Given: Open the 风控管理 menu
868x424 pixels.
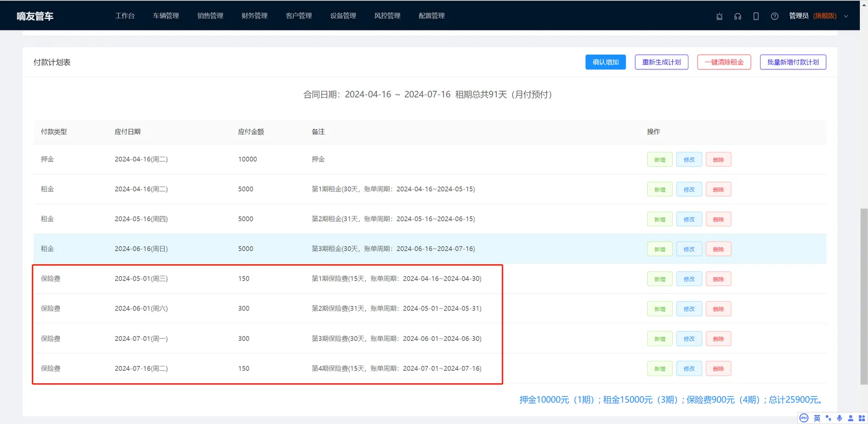Looking at the screenshot, I should pyautogui.click(x=387, y=16).
